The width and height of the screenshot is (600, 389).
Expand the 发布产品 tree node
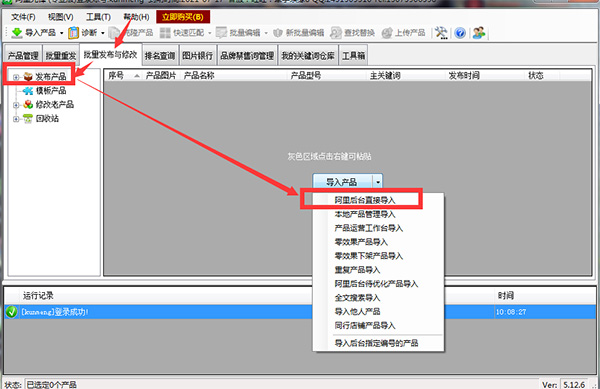click(16, 77)
